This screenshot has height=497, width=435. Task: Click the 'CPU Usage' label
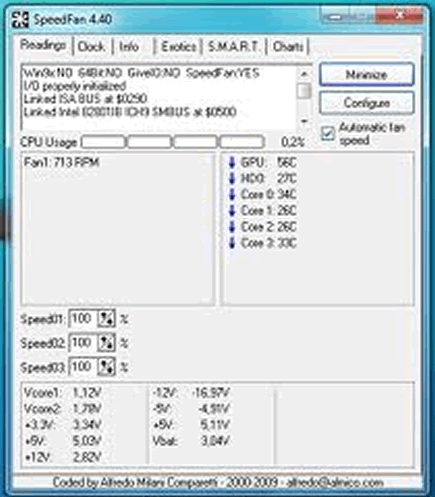click(48, 142)
